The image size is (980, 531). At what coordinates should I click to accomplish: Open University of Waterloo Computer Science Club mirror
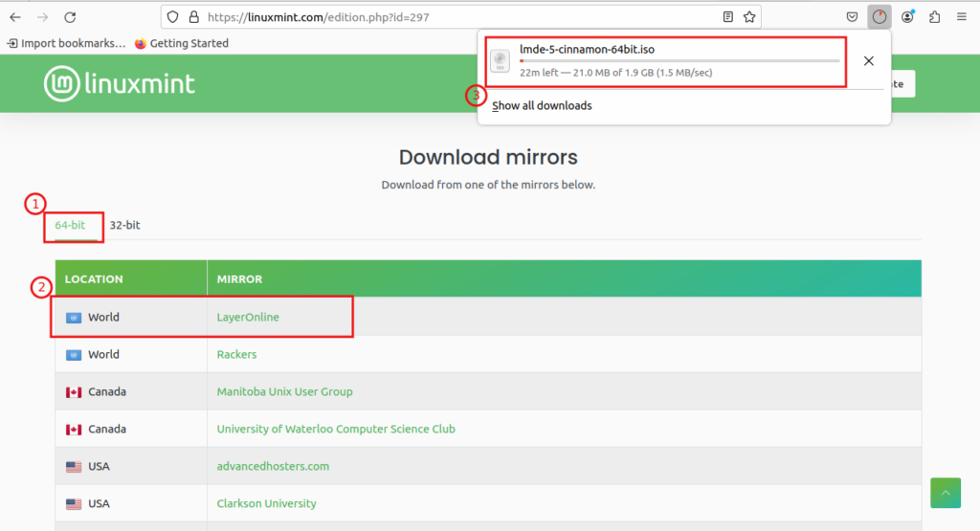point(336,430)
